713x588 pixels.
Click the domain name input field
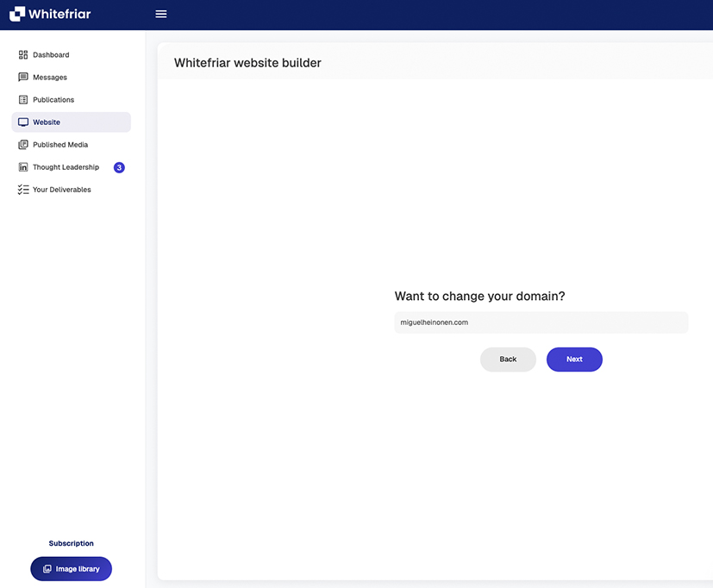[541, 322]
